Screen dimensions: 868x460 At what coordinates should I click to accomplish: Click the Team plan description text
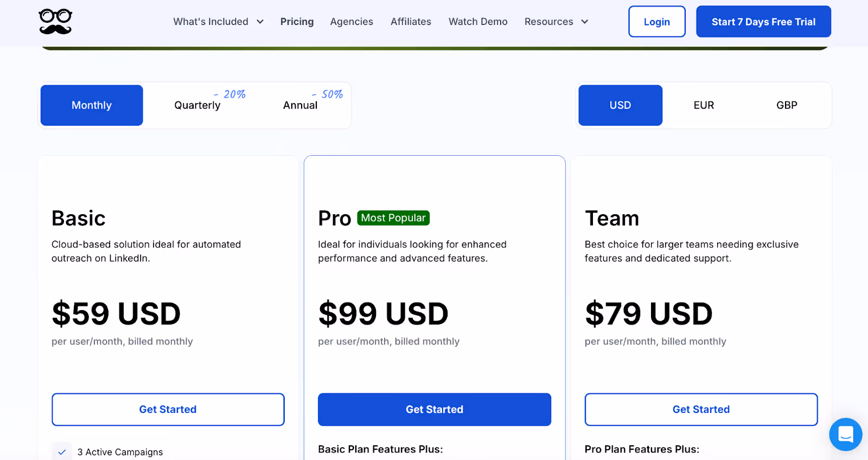(x=692, y=251)
